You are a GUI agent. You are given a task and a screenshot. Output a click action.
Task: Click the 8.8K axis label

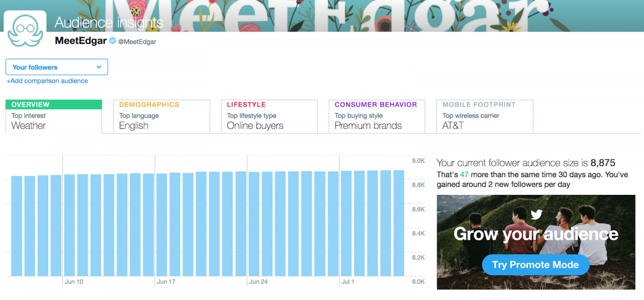point(419,185)
